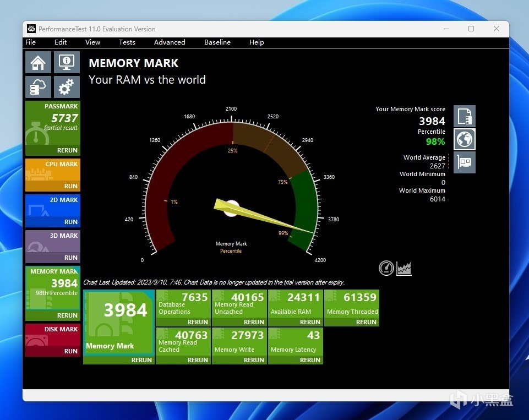
Task: Open the settings gears icon
Action: coord(67,87)
